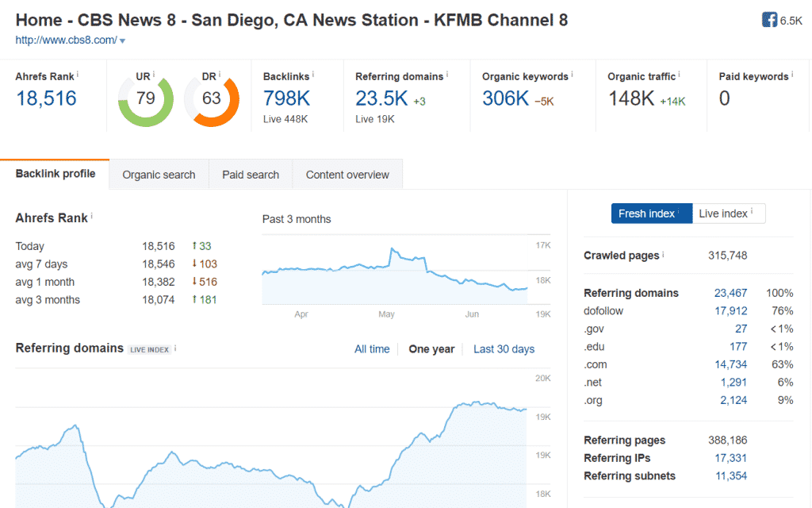Open the 11,354 Referring subnets count

click(x=730, y=476)
